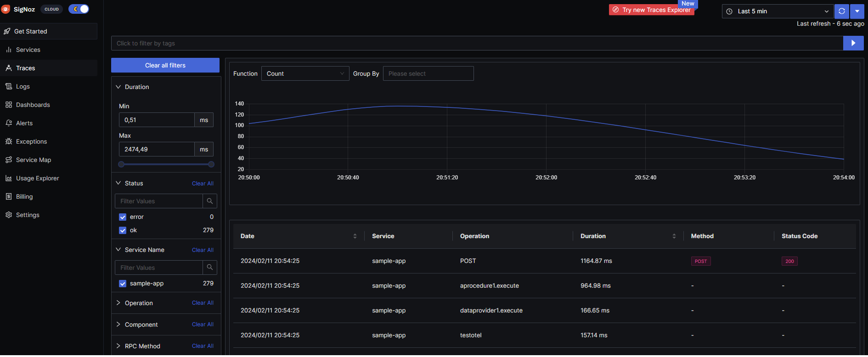Image resolution: width=868 pixels, height=357 pixels.
Task: Click the tag filter search field
Action: (477, 43)
